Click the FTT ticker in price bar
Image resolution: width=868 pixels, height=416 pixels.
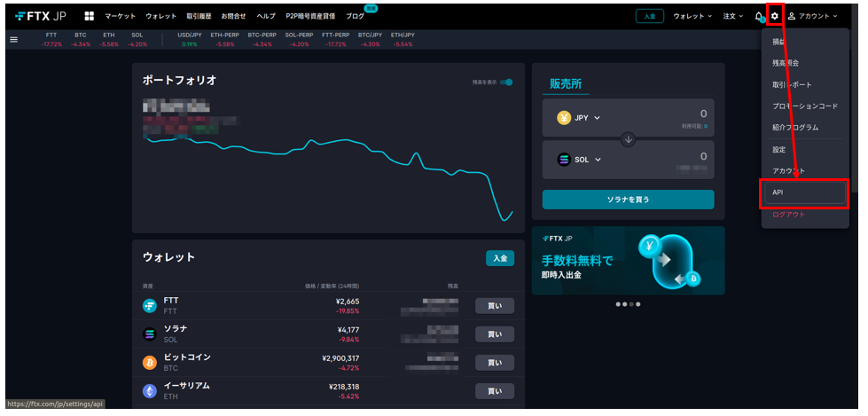pos(51,39)
